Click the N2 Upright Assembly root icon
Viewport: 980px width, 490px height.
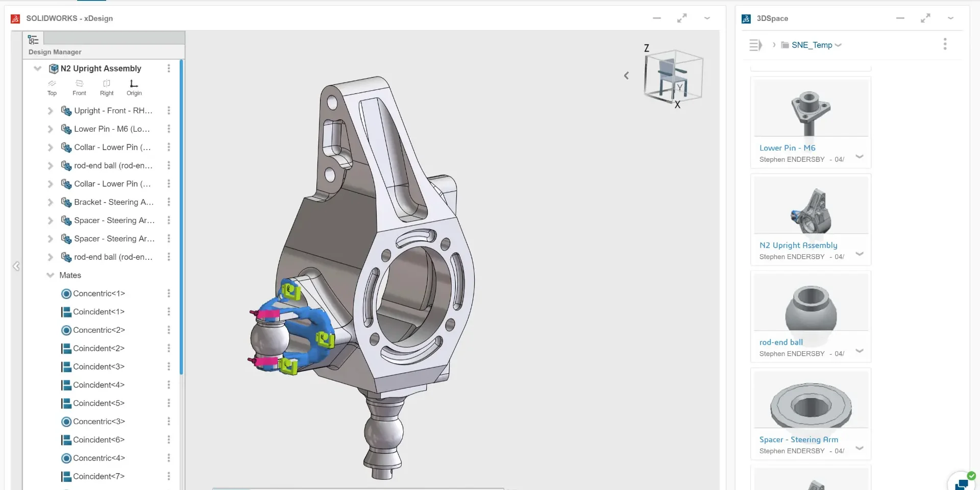click(54, 68)
